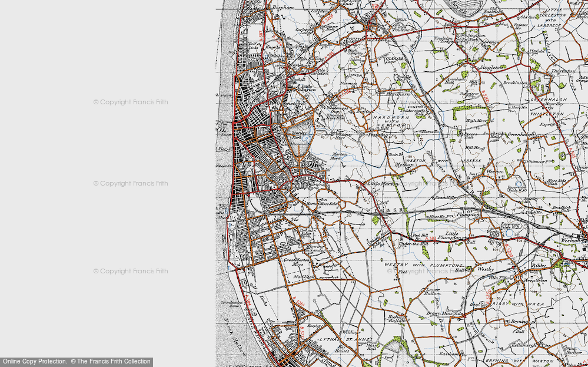
Task: Select the Brown Moss Side label
Action: pyautogui.click(x=445, y=313)
